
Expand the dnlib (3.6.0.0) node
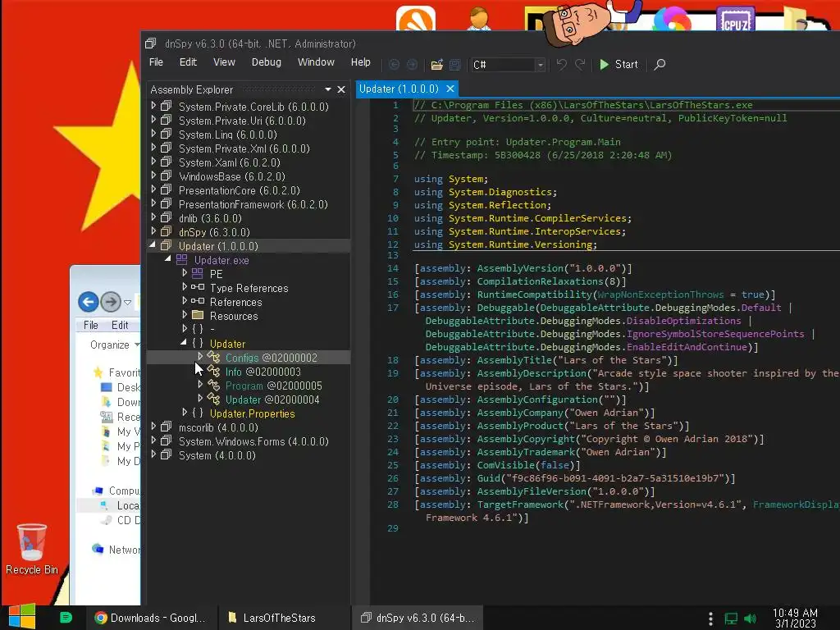coord(153,217)
